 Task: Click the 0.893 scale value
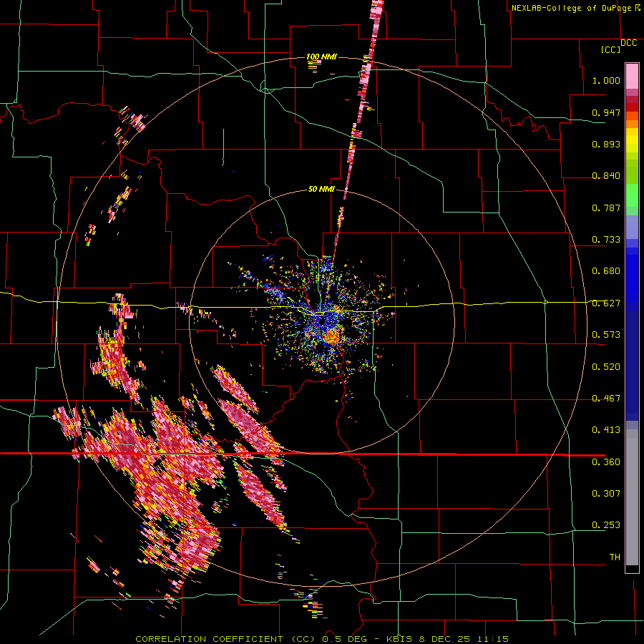pyautogui.click(x=606, y=144)
